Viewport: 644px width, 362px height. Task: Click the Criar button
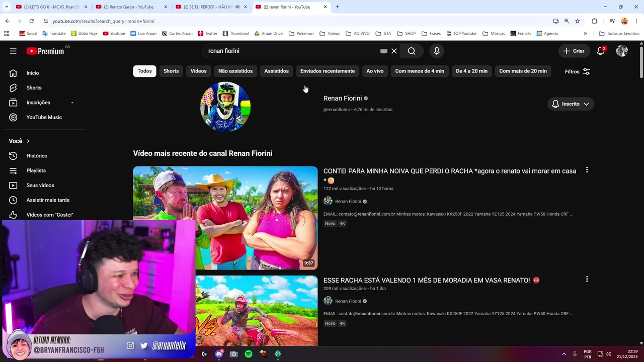[x=574, y=51]
